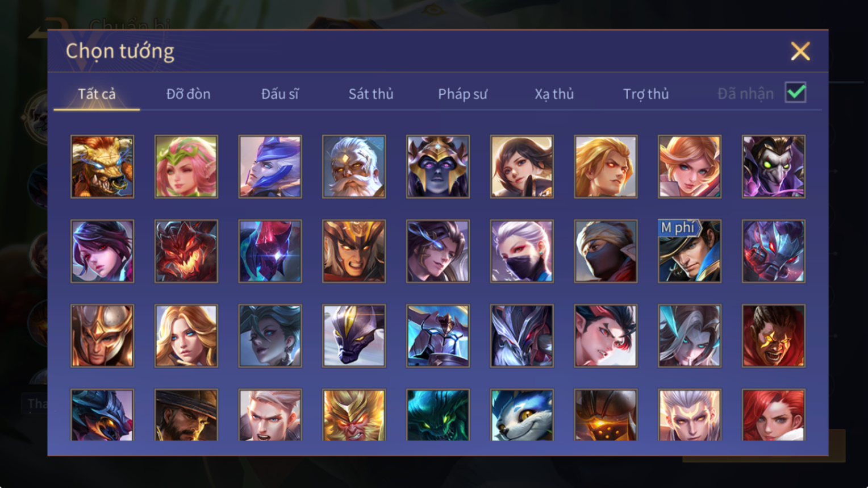Go to the "Trợ thủ" tab
Screen dimensions: 868x488
(x=646, y=94)
